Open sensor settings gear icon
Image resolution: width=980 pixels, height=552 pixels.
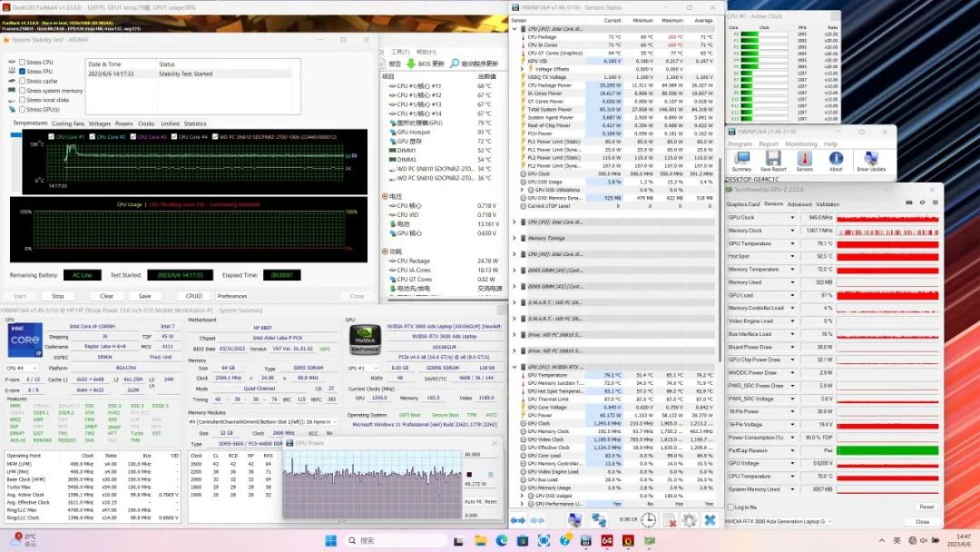(x=689, y=520)
